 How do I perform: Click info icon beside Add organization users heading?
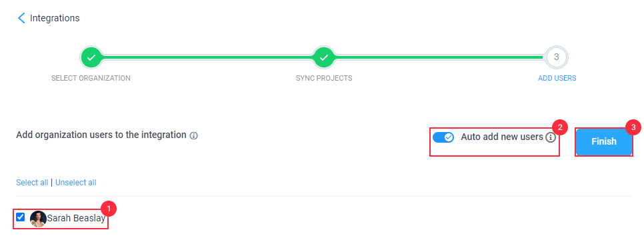pos(194,135)
